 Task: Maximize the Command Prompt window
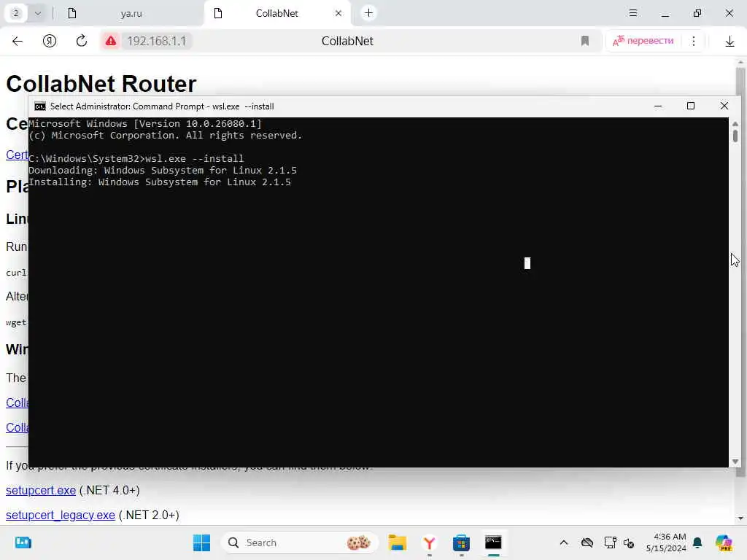coord(691,106)
